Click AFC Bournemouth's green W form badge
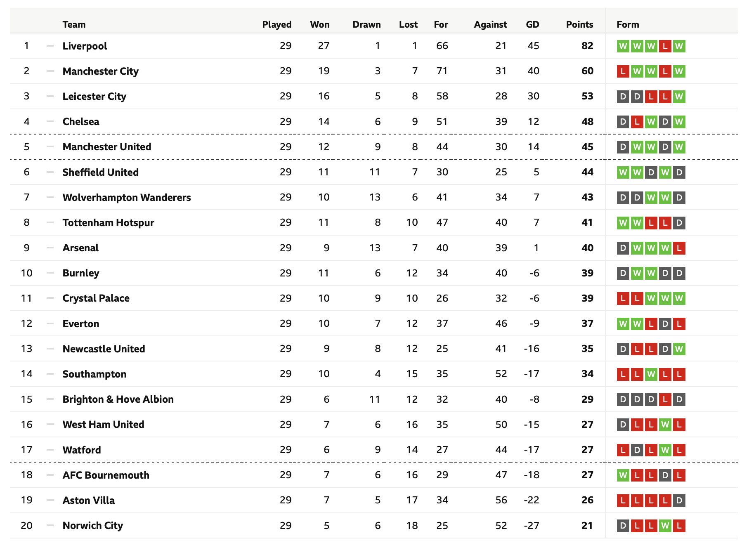Screen dimensions: 756x543 [623, 475]
